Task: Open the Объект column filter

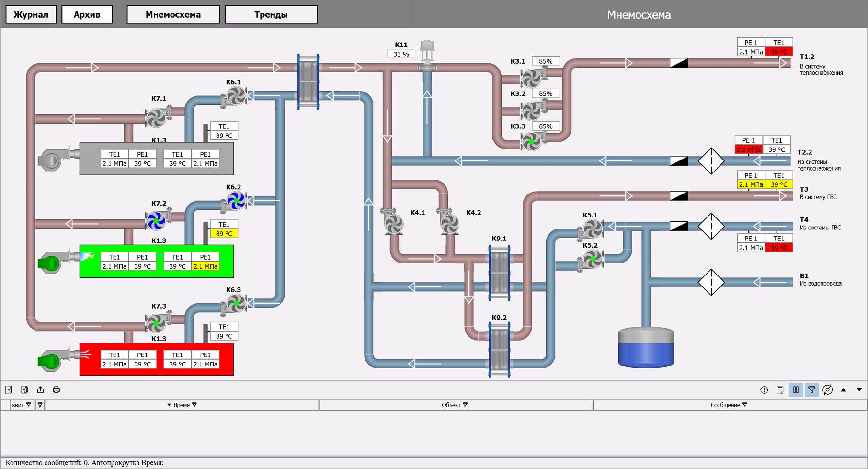Action: pos(465,405)
